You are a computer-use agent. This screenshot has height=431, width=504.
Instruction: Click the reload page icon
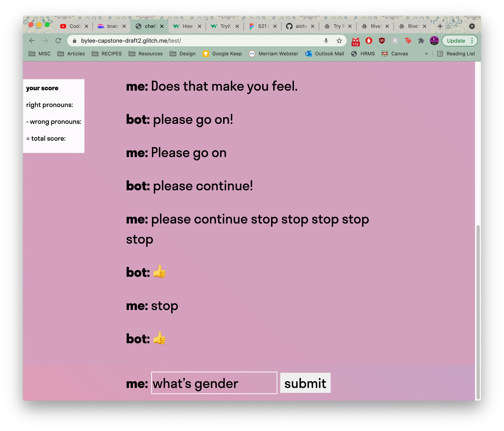pyautogui.click(x=58, y=41)
